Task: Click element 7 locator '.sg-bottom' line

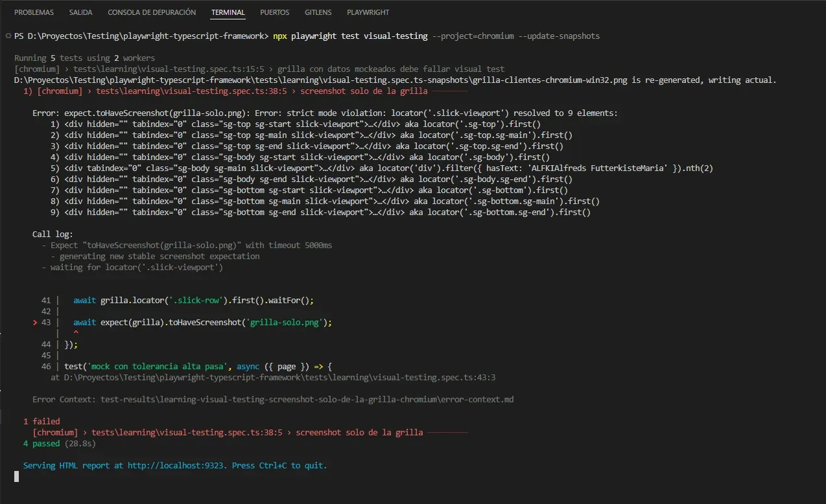Action: tap(309, 190)
